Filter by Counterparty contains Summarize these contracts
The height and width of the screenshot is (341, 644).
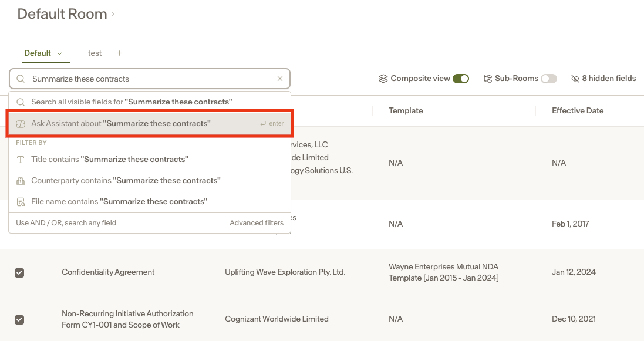click(x=150, y=181)
